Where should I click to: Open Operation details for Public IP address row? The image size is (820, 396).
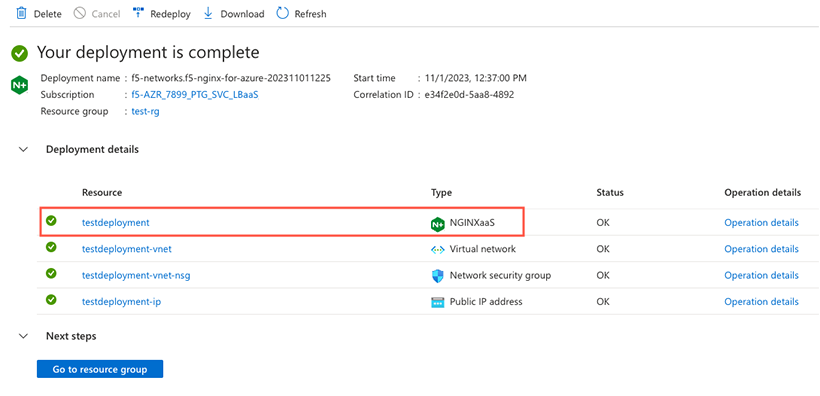tap(761, 302)
